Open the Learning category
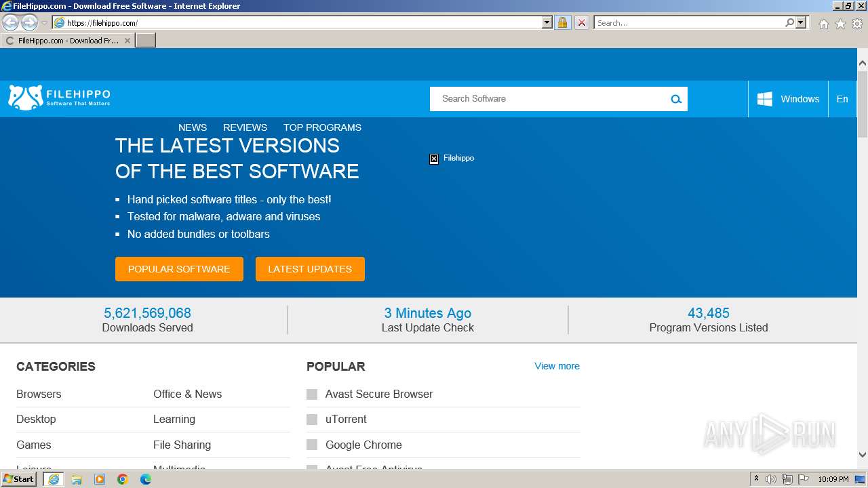The width and height of the screenshot is (868, 488). click(174, 420)
